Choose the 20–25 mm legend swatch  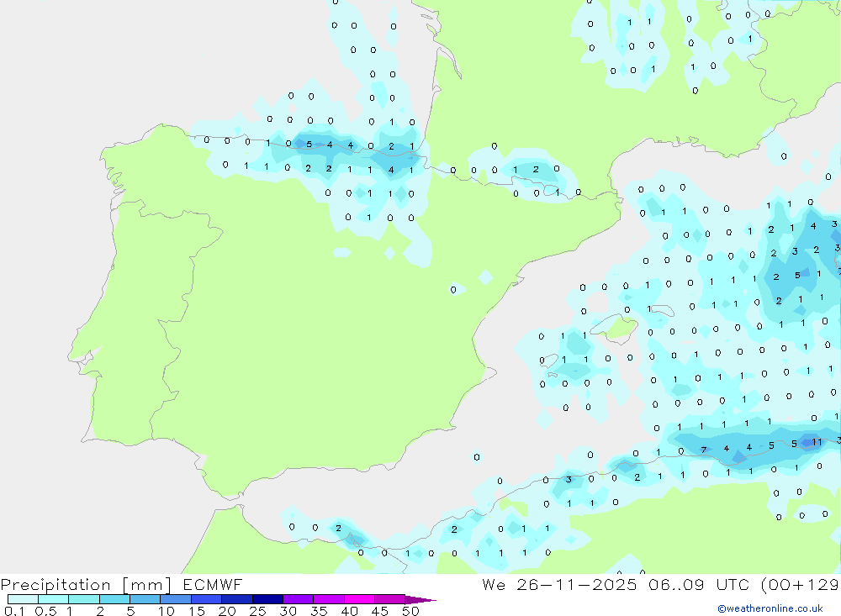tap(237, 599)
